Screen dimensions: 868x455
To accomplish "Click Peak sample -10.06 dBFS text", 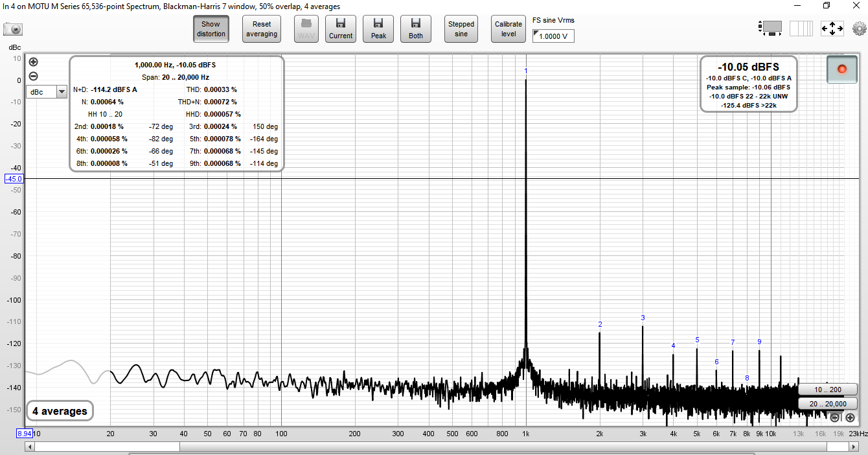I will (x=748, y=87).
